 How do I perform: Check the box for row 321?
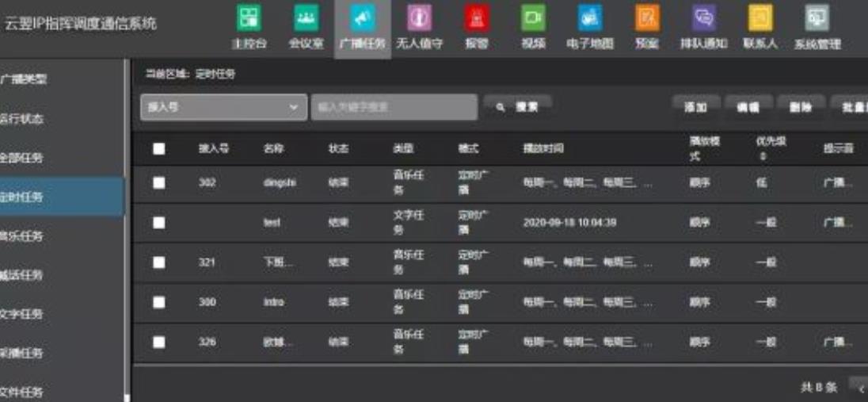tap(159, 262)
